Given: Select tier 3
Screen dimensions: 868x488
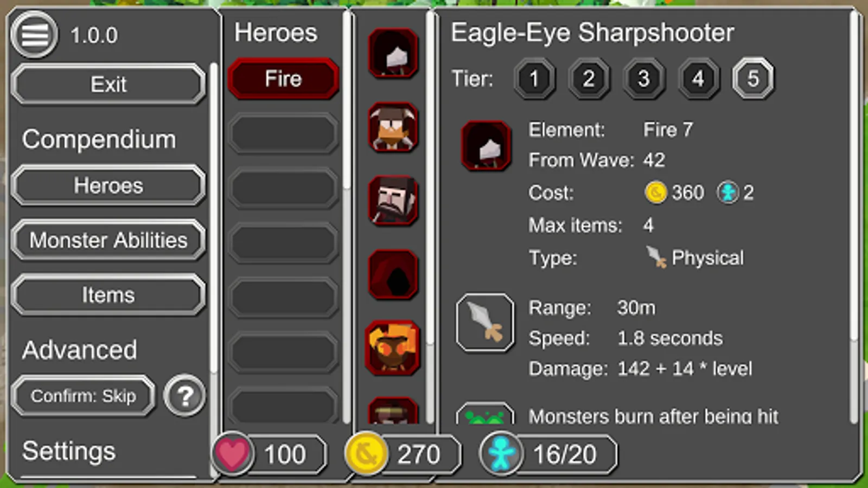Looking at the screenshot, I should pos(644,79).
